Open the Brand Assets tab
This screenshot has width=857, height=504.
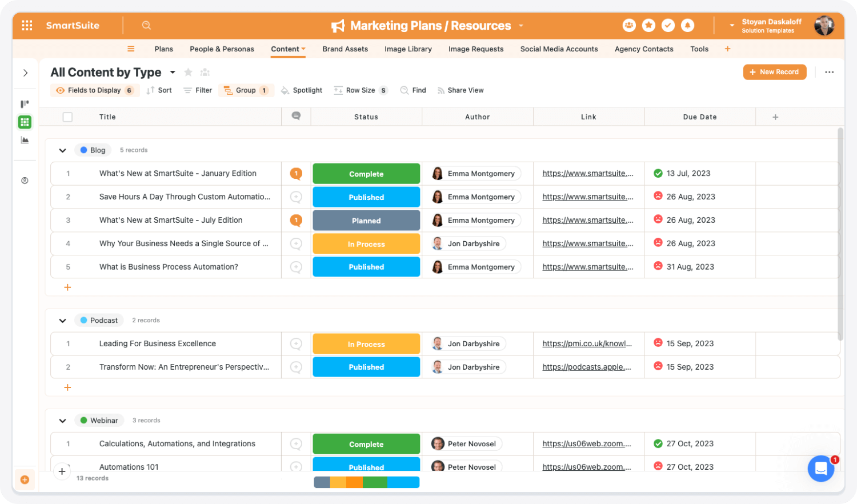pyautogui.click(x=345, y=49)
